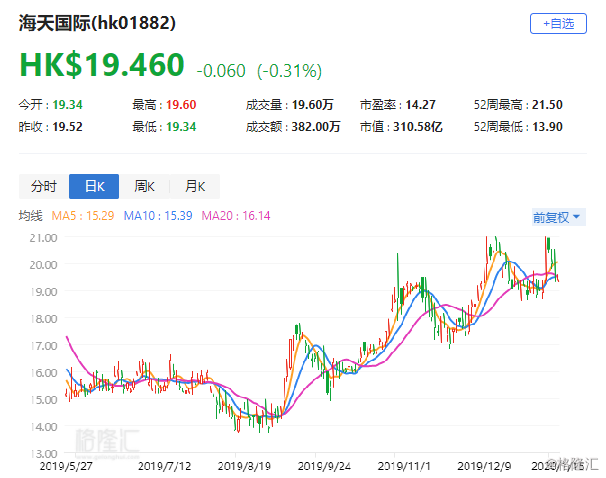Click the 成交量 value 19.60万

tap(312, 105)
